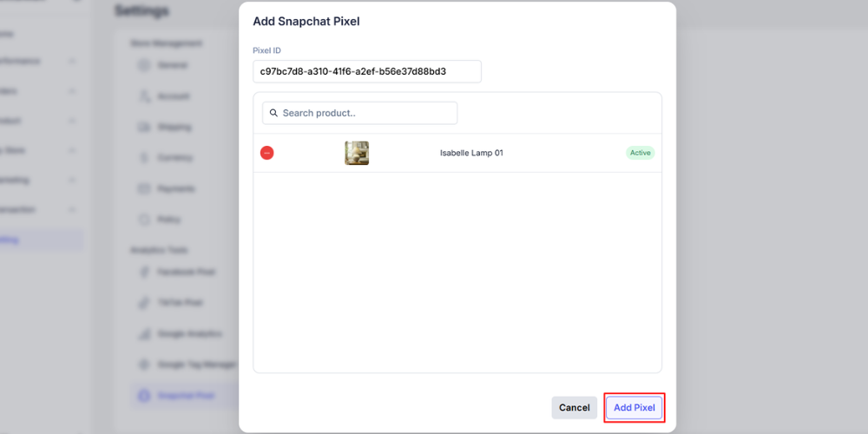Expand the Orders sidebar chevron
Screen dimensions: 868x434
coord(72,91)
